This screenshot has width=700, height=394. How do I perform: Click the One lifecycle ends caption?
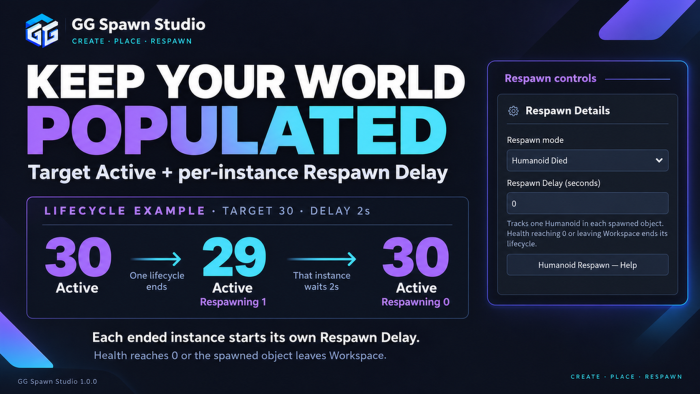click(x=157, y=281)
